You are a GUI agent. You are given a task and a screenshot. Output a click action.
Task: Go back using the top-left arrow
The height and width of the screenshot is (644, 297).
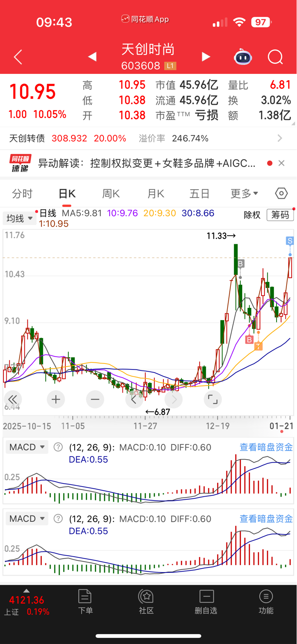[18, 57]
